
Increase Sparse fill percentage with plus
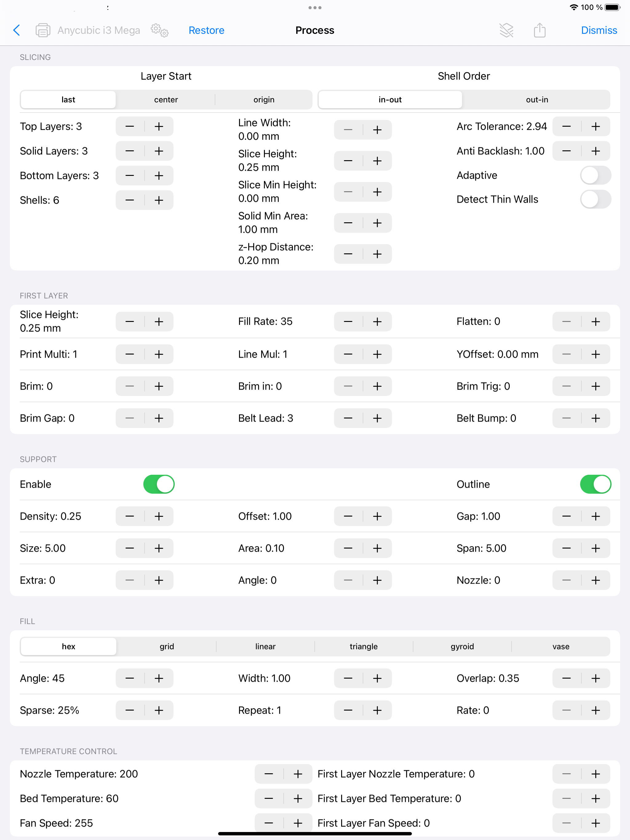click(159, 710)
